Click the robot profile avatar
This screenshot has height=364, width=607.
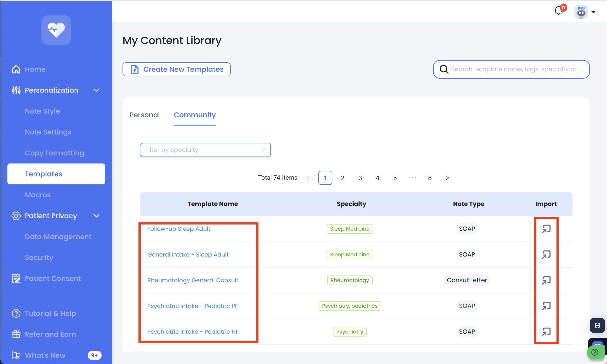coord(581,12)
